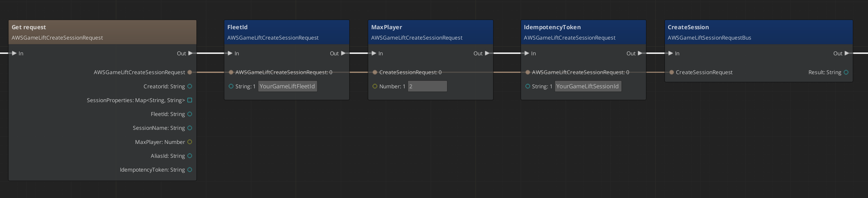Click the SessionProperties Map square pin

(190, 100)
